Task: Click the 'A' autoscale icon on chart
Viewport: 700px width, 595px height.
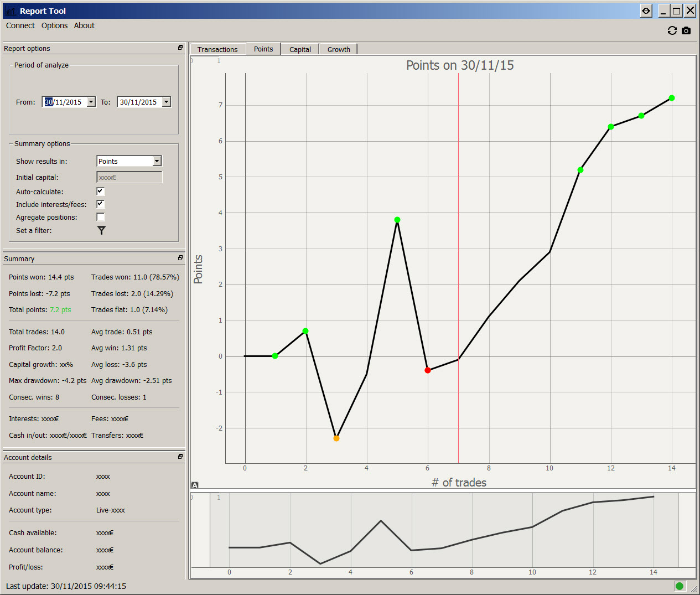Action: (x=195, y=485)
